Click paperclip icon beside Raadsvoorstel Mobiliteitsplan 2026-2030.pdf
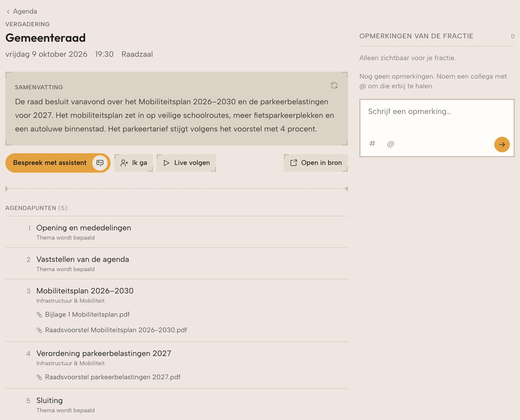 click(x=39, y=330)
